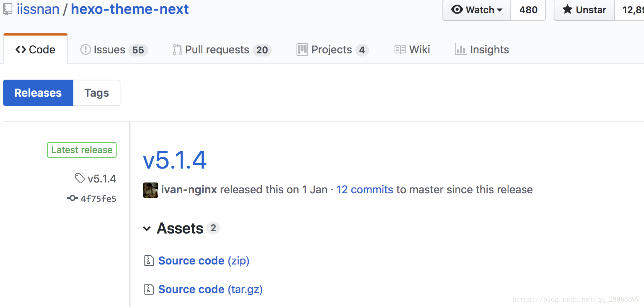This screenshot has width=644, height=307.
Task: Click the Code tab brackets icon
Action: pyautogui.click(x=21, y=49)
